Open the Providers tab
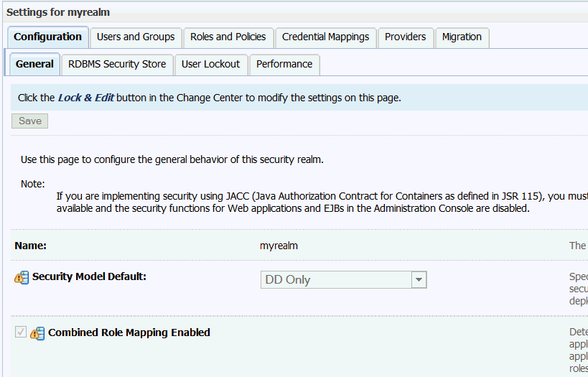The width and height of the screenshot is (588, 377). tap(406, 37)
